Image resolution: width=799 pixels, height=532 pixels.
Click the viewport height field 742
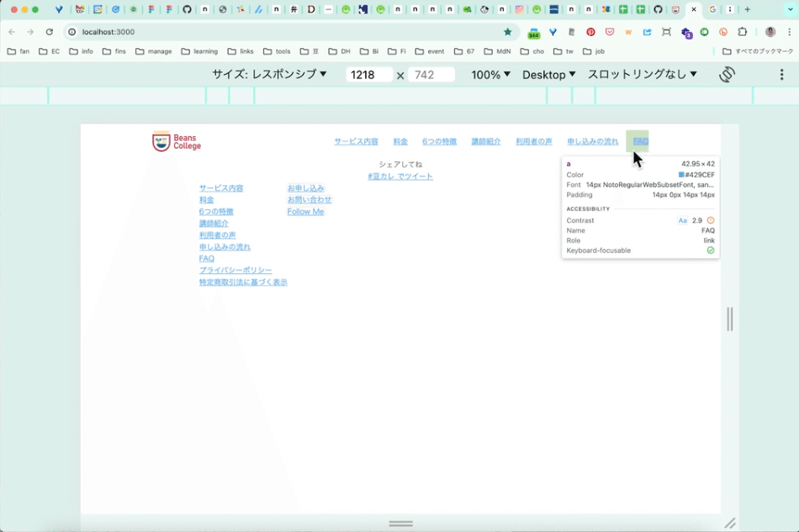click(x=431, y=75)
